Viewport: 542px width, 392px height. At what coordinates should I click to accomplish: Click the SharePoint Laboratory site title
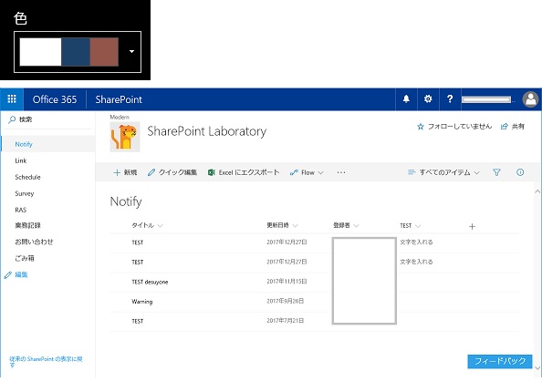click(x=207, y=131)
